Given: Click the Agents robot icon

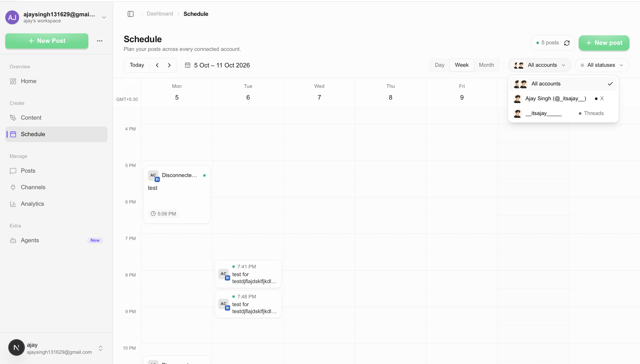Looking at the screenshot, I should [13, 240].
